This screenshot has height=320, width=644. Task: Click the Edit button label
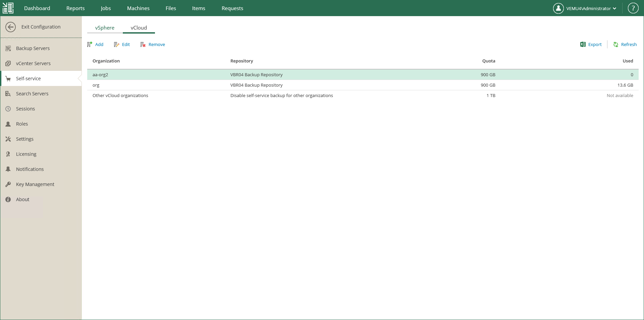[126, 44]
